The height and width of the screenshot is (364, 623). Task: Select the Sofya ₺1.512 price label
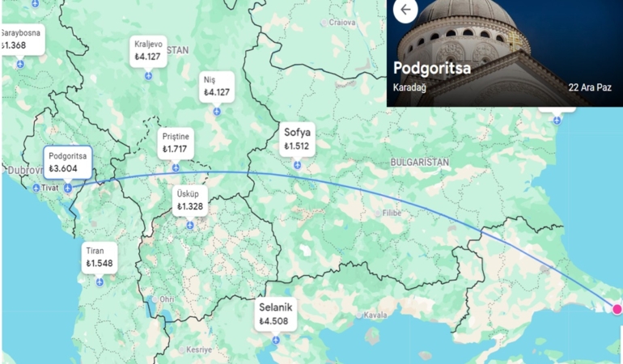tap(297, 138)
